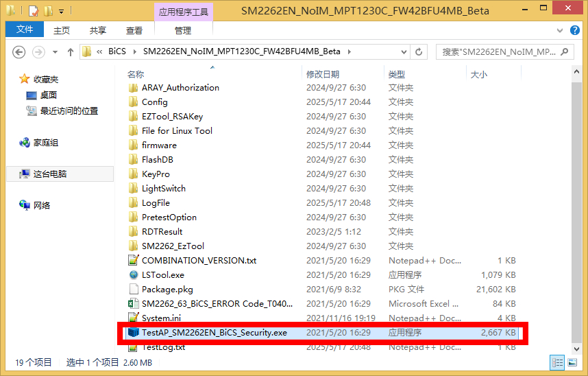Open help with the blue question mark icon
The height and width of the screenshot is (376, 588).
pos(576,31)
